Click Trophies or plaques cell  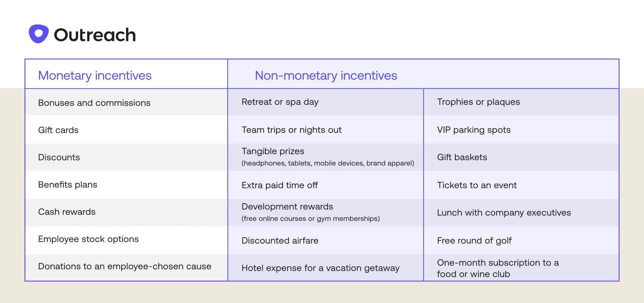pos(478,102)
